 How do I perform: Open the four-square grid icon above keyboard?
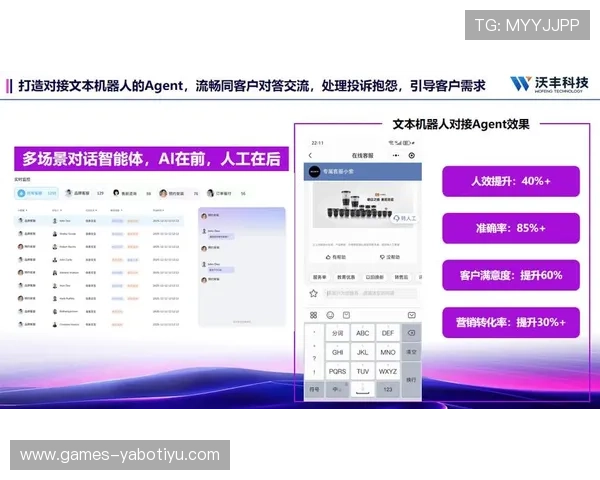point(313,315)
